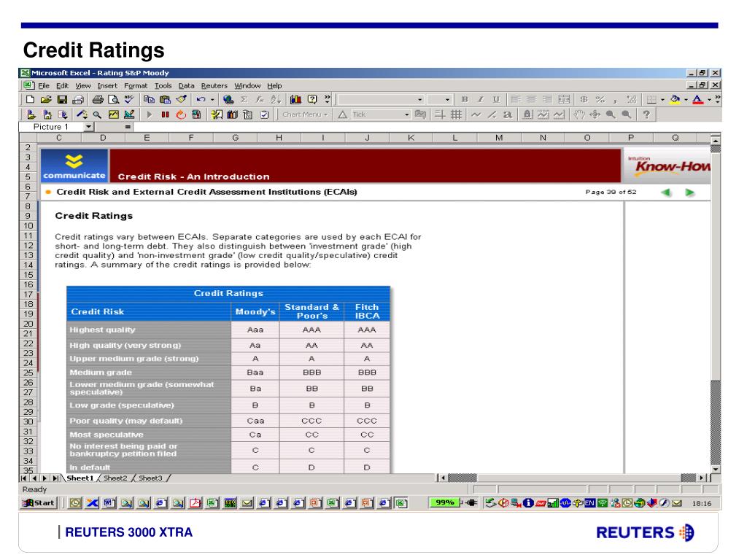The height and width of the screenshot is (560, 747).
Task: Click the grey play arrow in Reuters toolbar
Action: point(149,114)
